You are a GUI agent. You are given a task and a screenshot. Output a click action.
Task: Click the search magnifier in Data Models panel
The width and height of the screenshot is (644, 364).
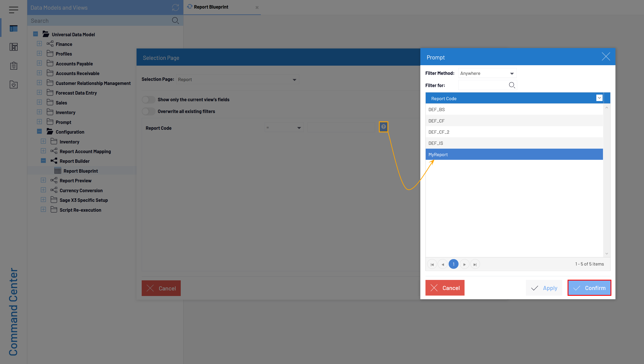point(175,21)
